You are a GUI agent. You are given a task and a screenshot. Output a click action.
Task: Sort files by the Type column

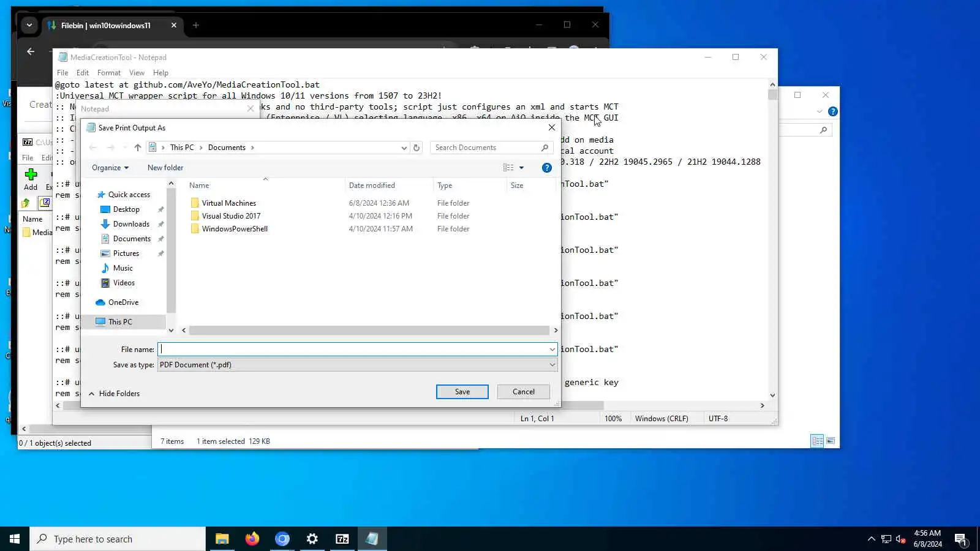point(470,186)
